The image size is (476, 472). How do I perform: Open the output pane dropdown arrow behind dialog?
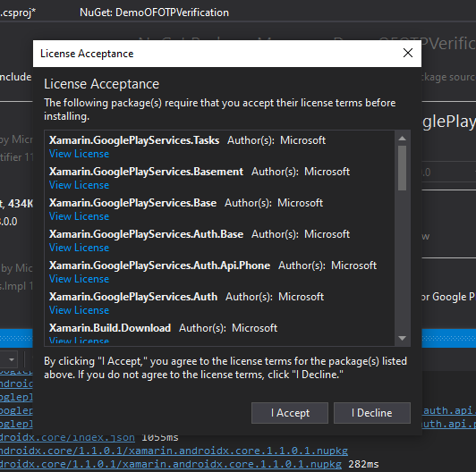12,359
